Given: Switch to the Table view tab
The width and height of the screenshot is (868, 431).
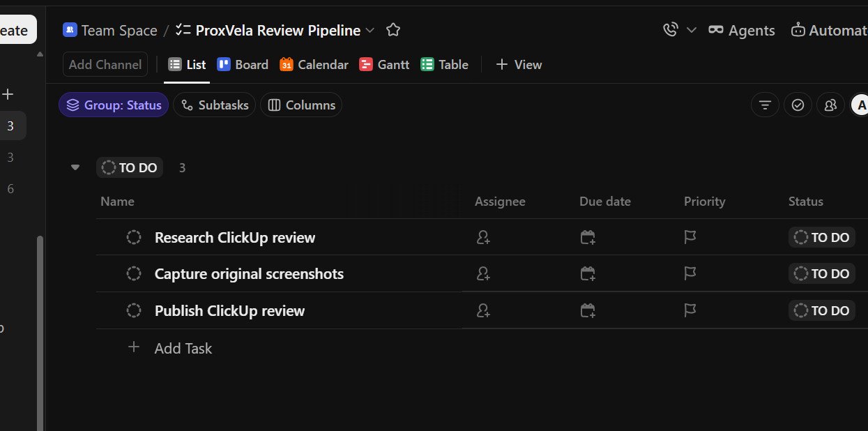Looking at the screenshot, I should click(444, 64).
